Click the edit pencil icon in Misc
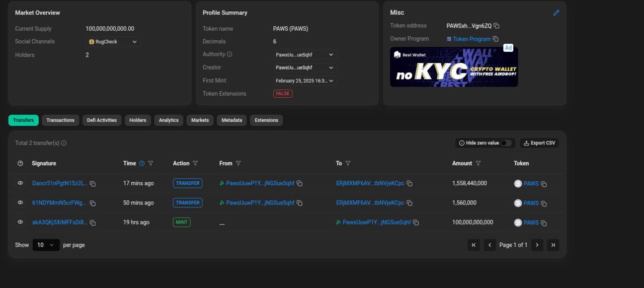This screenshot has width=644, height=288. click(556, 13)
